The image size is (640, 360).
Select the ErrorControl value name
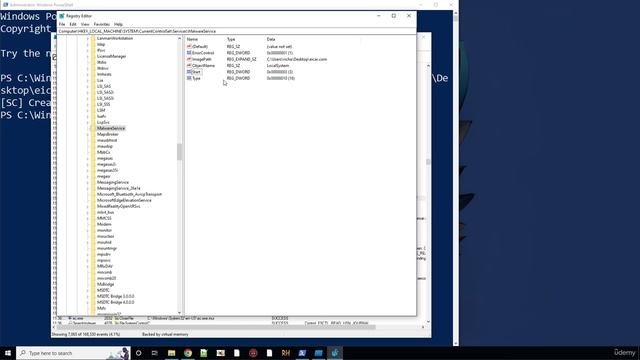coord(203,53)
